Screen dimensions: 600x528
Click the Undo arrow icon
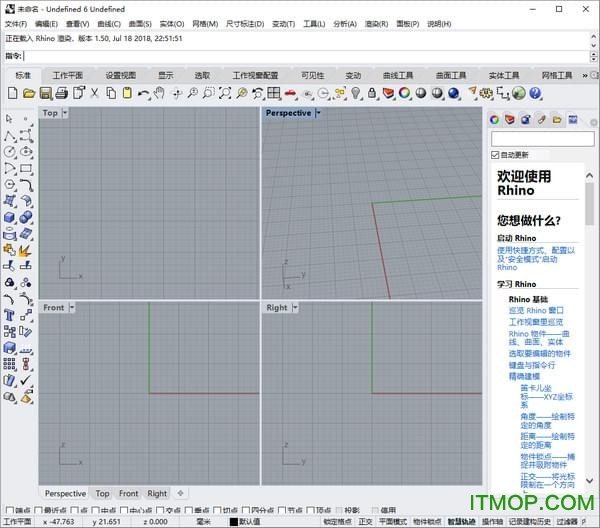click(x=143, y=93)
